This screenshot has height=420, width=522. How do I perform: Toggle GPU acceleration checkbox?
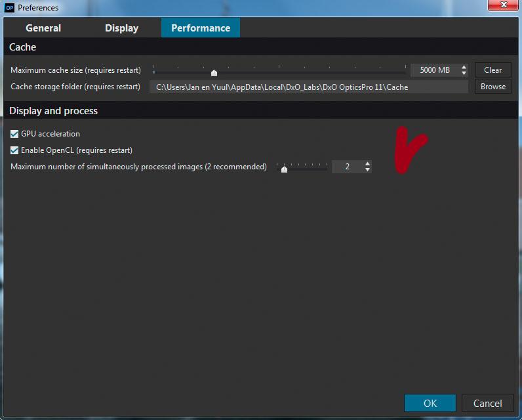coord(14,134)
